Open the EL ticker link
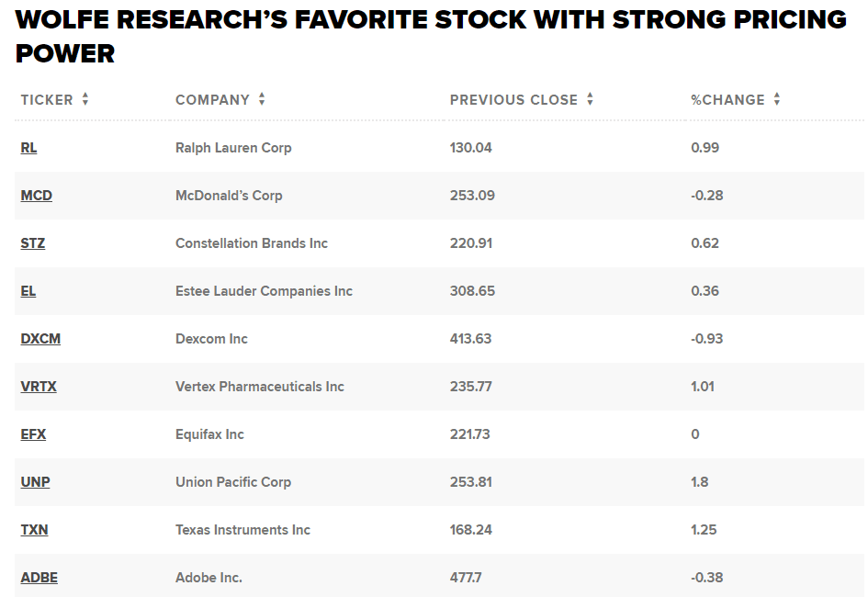 pos(28,291)
